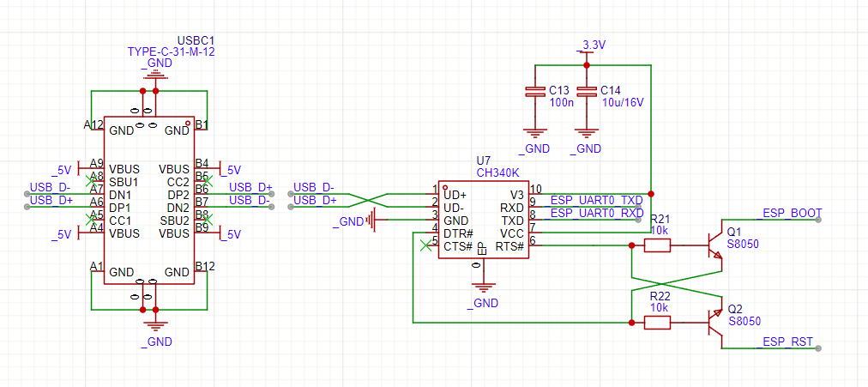Select the C14 capacitor symbol

click(x=588, y=92)
